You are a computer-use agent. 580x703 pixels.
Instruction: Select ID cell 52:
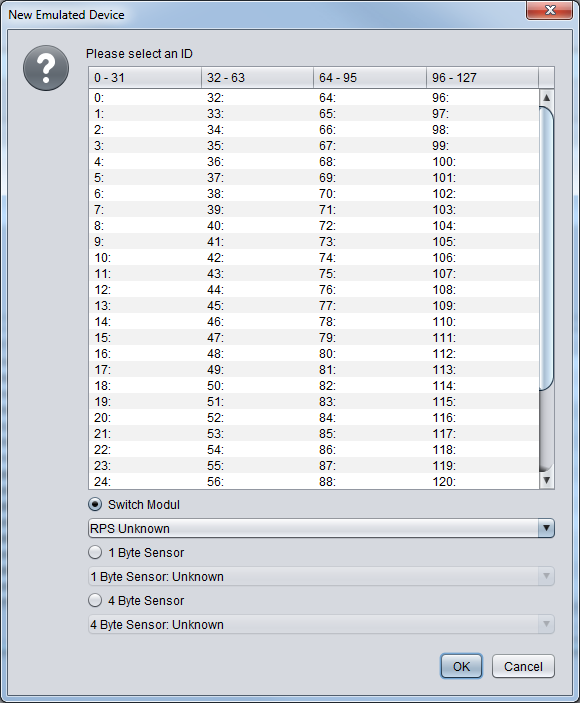coord(258,417)
